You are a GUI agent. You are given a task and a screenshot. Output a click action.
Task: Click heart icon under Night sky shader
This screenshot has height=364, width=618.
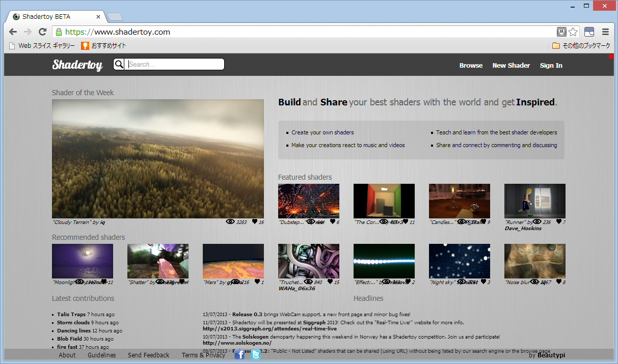[x=483, y=282]
